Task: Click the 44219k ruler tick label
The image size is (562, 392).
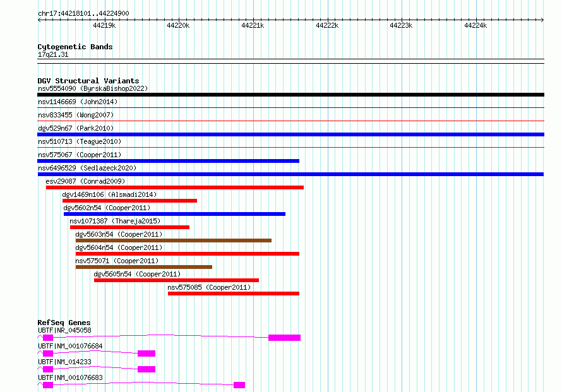Action: pyautogui.click(x=104, y=25)
